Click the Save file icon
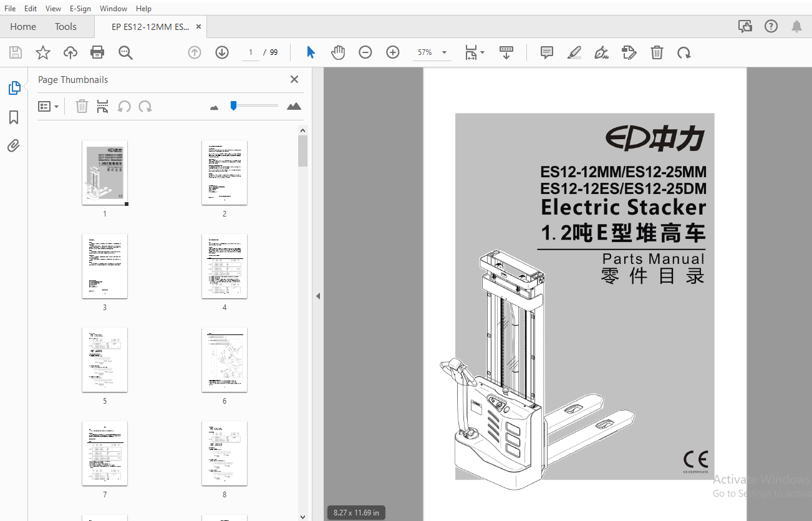This screenshot has height=521, width=812. click(x=15, y=52)
